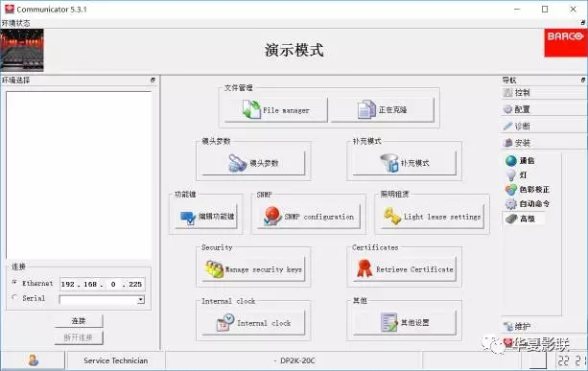Open the Internal clock setting
This screenshot has height=371, width=588.
pos(253,323)
